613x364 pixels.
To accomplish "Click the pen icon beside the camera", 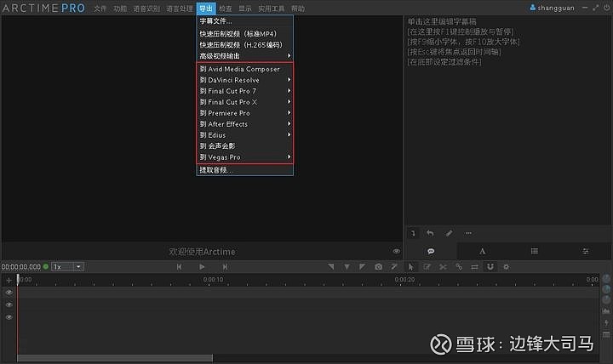I will pyautogui.click(x=394, y=267).
